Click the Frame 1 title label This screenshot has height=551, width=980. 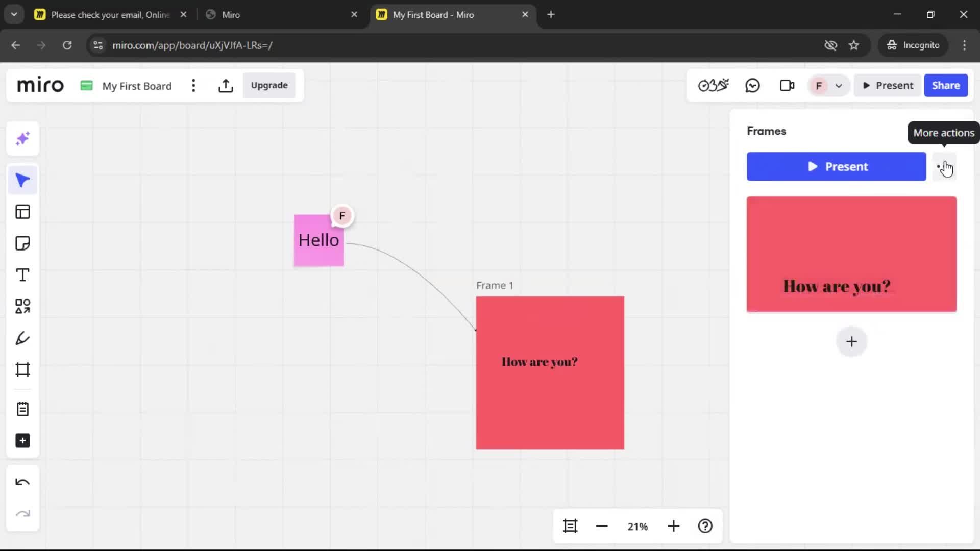495,286
